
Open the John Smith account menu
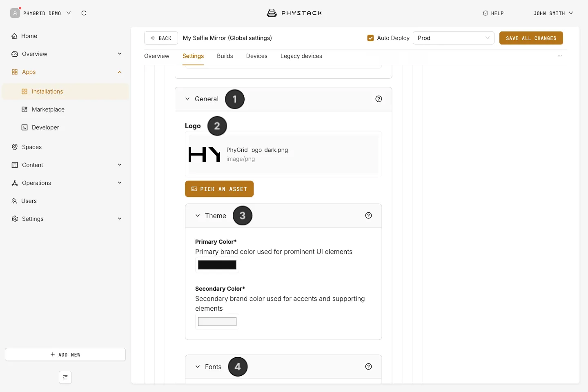(553, 13)
